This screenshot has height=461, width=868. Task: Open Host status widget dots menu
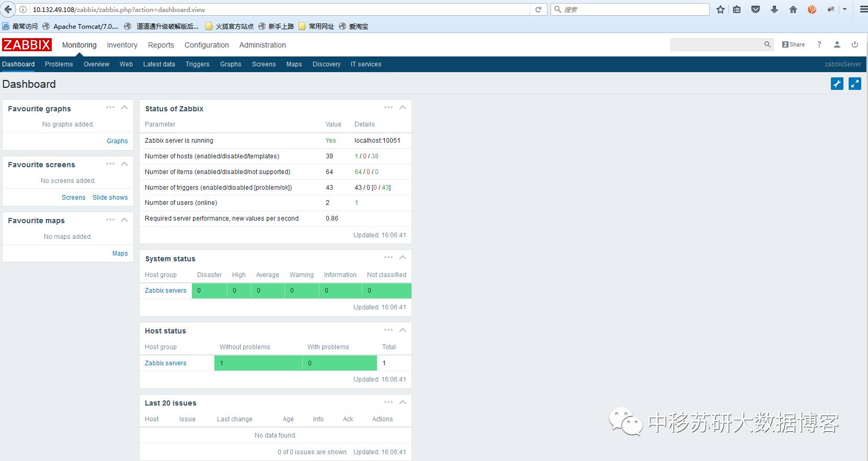pos(389,330)
